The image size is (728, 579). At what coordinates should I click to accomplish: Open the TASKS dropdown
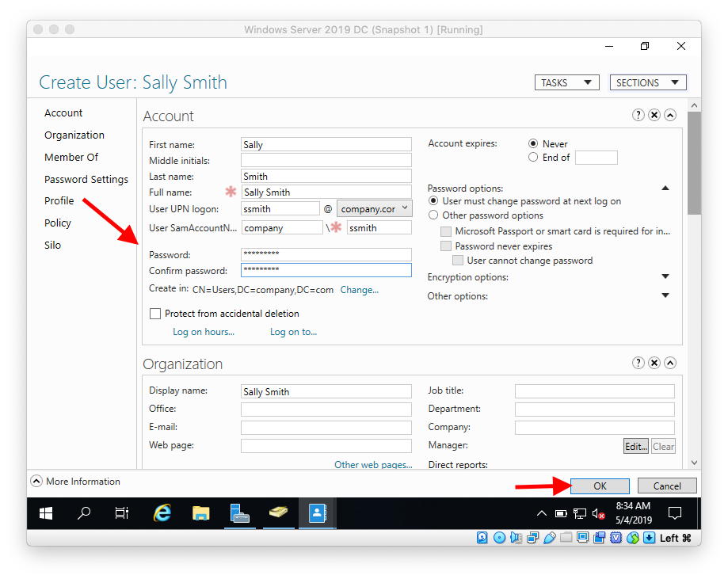[x=567, y=82]
